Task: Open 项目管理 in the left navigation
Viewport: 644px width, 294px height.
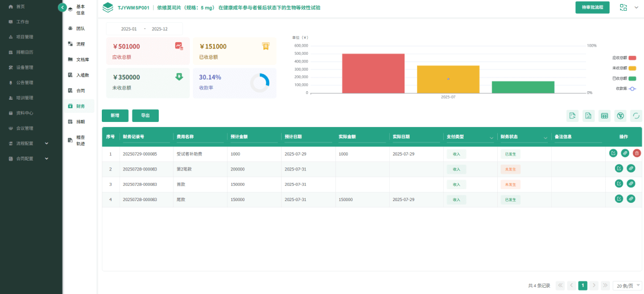Action: pyautogui.click(x=24, y=37)
